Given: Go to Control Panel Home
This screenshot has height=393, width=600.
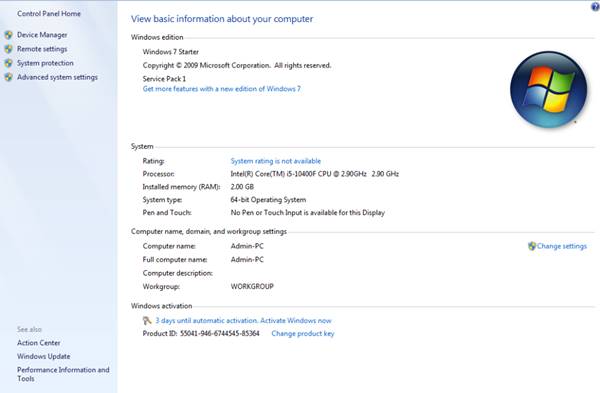Looking at the screenshot, I should 49,14.
